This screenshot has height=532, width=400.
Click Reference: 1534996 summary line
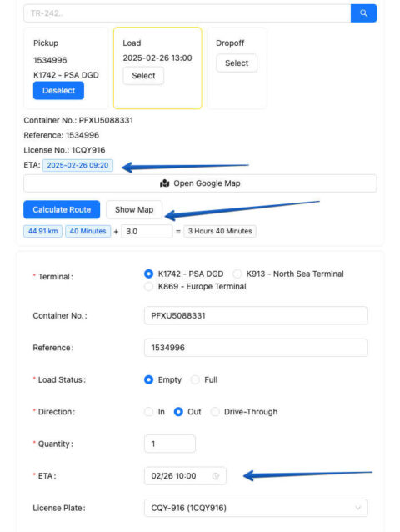[62, 135]
